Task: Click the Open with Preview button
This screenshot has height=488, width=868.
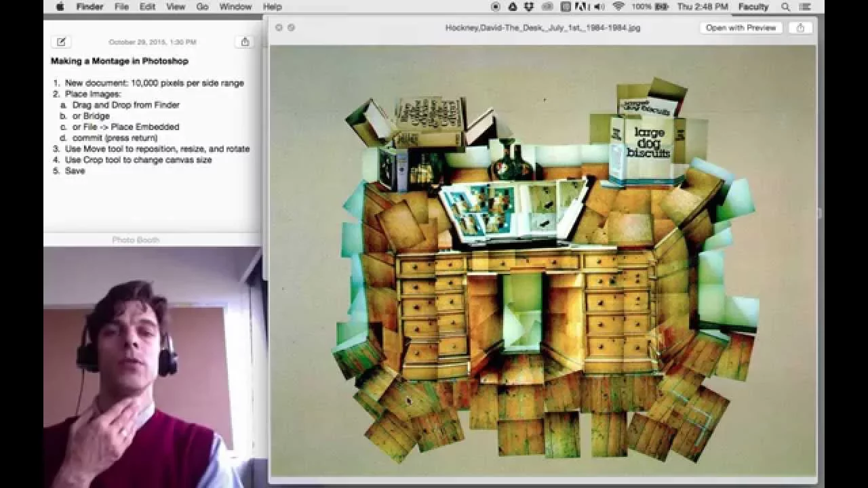Action: (741, 28)
